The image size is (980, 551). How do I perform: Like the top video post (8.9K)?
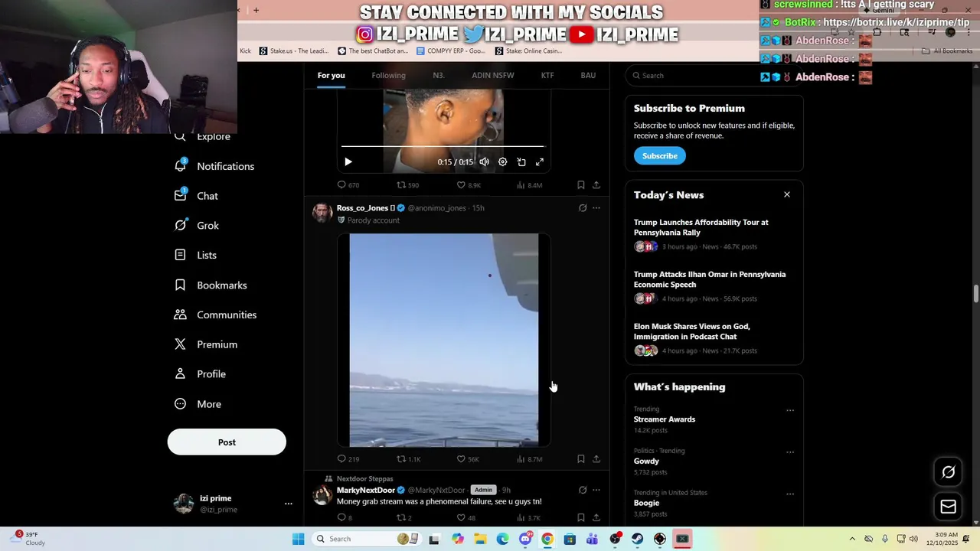coord(469,185)
